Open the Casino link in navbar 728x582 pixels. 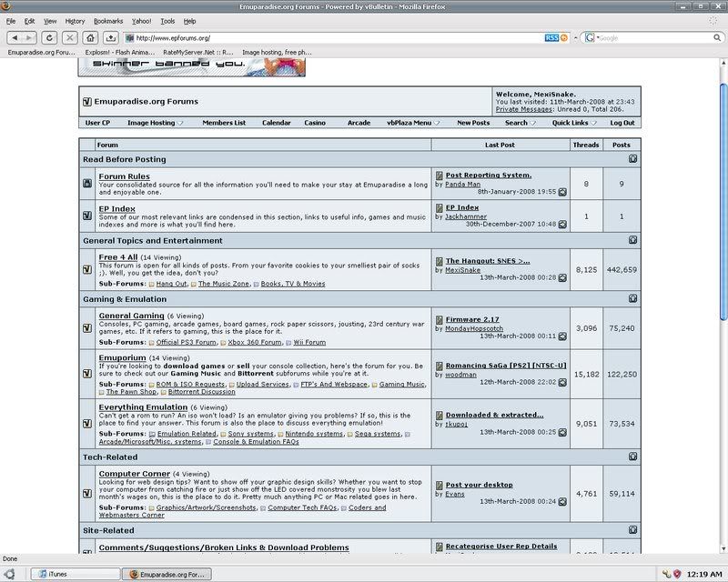(315, 123)
